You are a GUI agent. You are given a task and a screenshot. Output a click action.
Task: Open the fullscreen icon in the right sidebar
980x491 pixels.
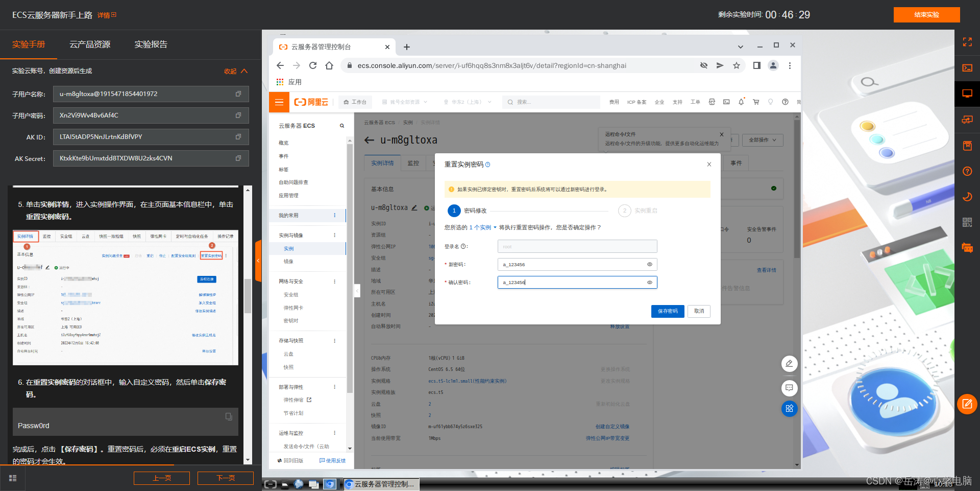click(x=967, y=42)
